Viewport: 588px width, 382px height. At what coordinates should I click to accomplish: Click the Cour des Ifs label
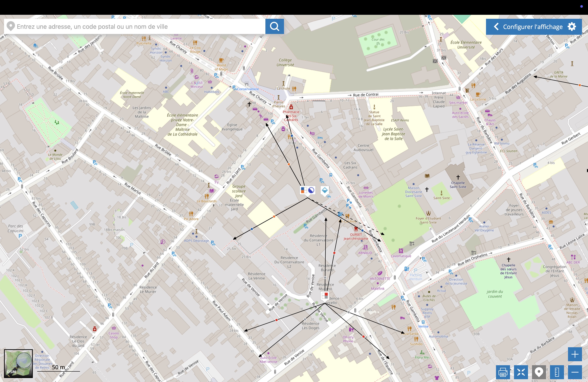378,42
